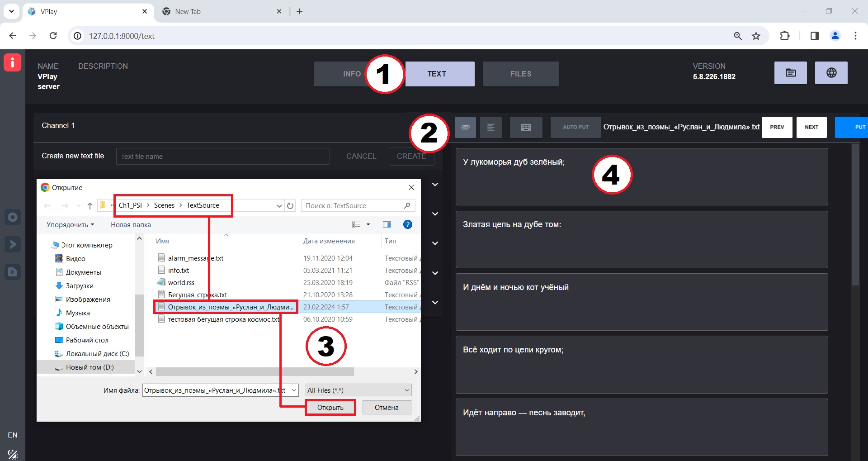This screenshot has width=868, height=461.
Task: Click the attach file paperclip icon
Action: click(x=465, y=127)
